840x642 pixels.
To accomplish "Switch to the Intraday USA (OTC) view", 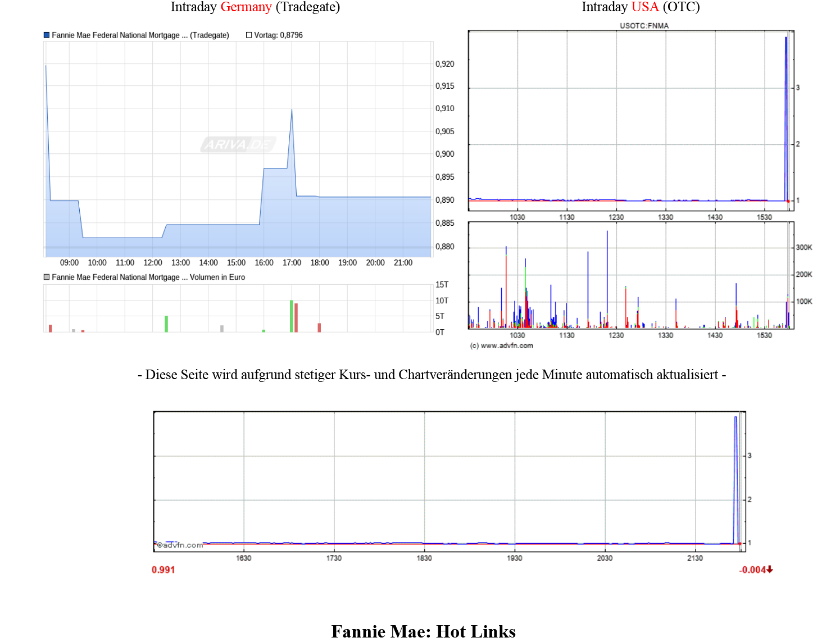I will click(642, 7).
